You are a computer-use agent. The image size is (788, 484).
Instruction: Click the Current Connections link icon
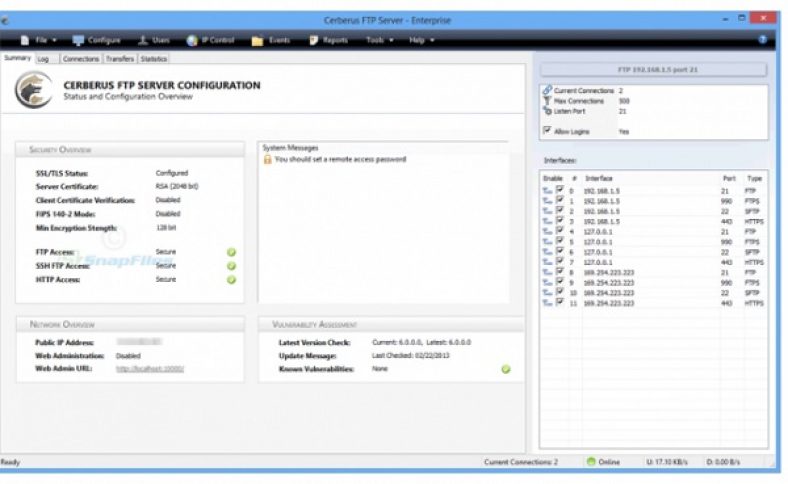pyautogui.click(x=547, y=90)
